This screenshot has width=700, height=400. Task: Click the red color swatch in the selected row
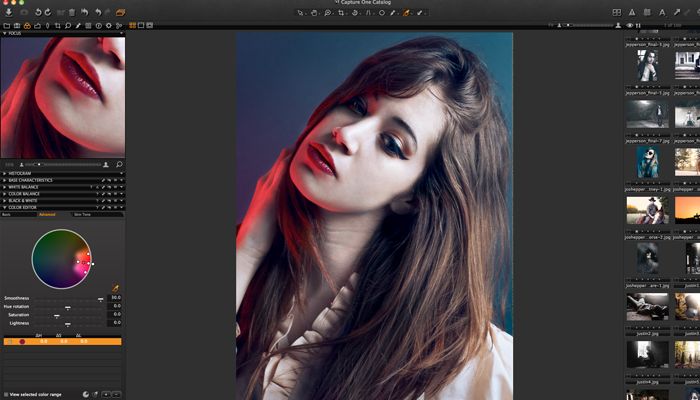(x=22, y=342)
